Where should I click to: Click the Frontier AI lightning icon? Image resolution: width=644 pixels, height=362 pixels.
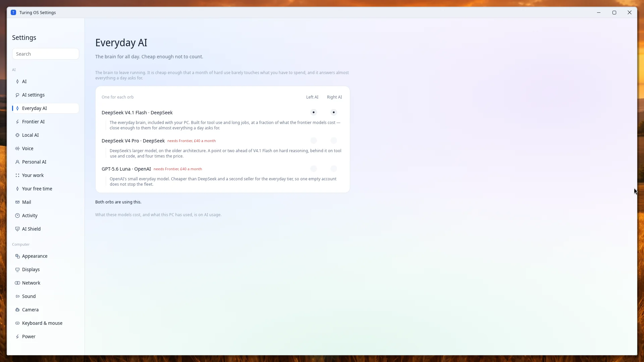(17, 122)
